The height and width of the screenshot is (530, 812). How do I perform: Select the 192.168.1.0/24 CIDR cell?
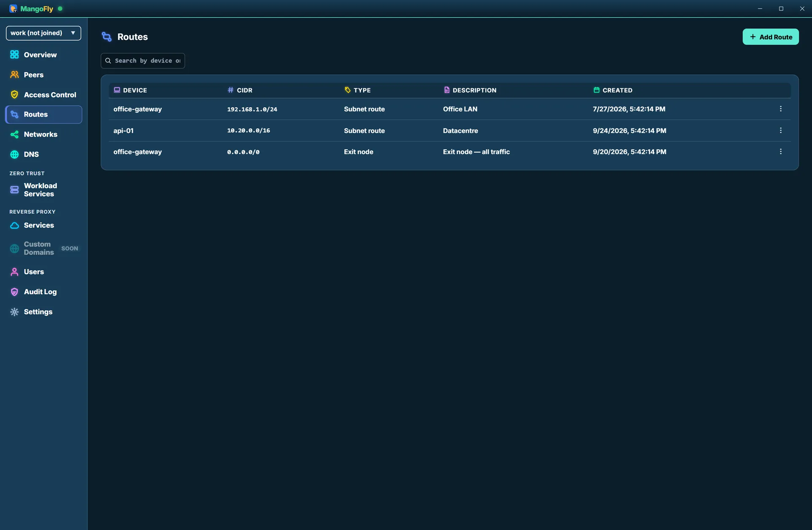(x=252, y=109)
